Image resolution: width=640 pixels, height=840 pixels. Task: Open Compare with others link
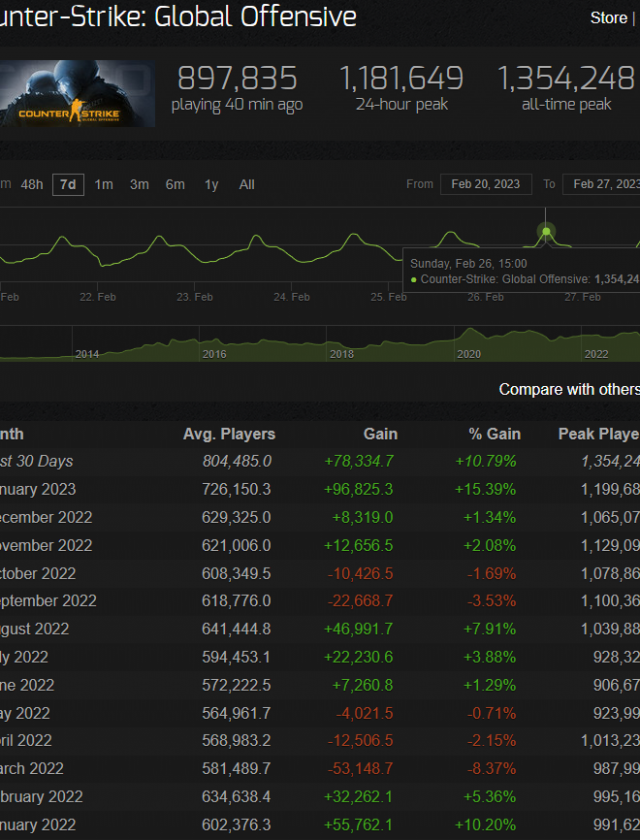click(568, 389)
